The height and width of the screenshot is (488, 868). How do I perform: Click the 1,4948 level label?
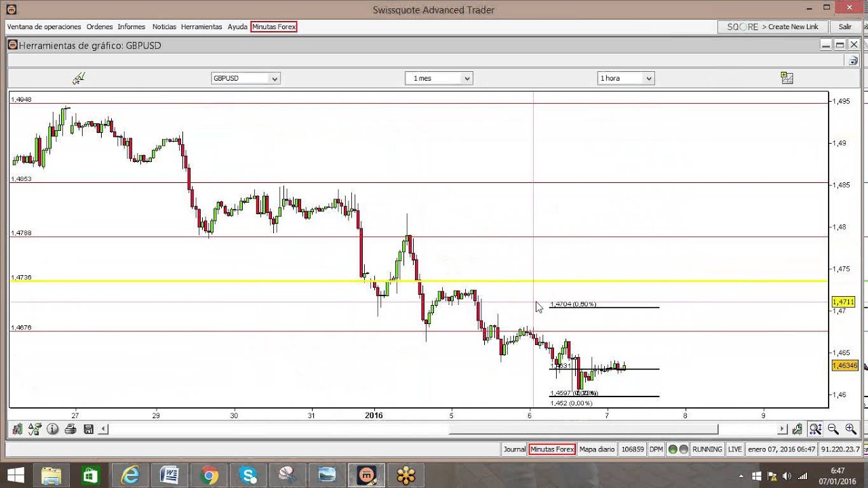pos(21,100)
